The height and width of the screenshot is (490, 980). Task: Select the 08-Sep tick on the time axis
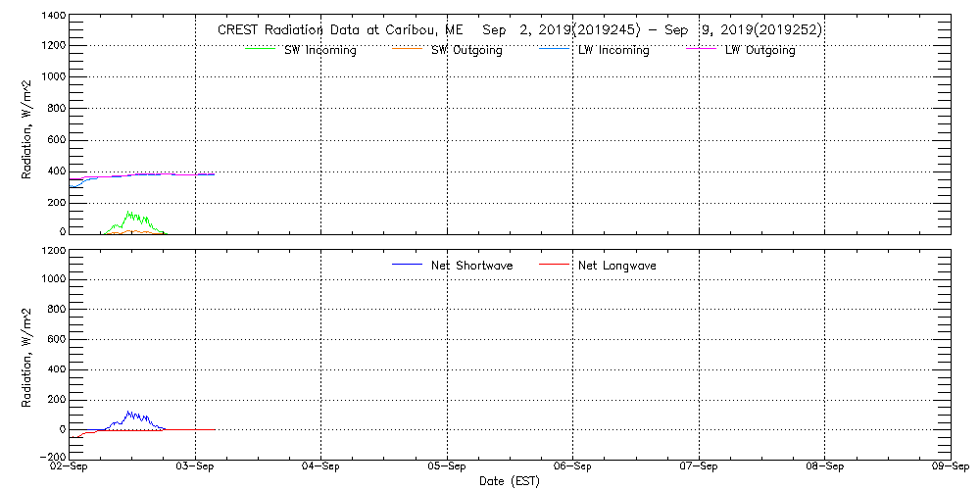coord(824,467)
